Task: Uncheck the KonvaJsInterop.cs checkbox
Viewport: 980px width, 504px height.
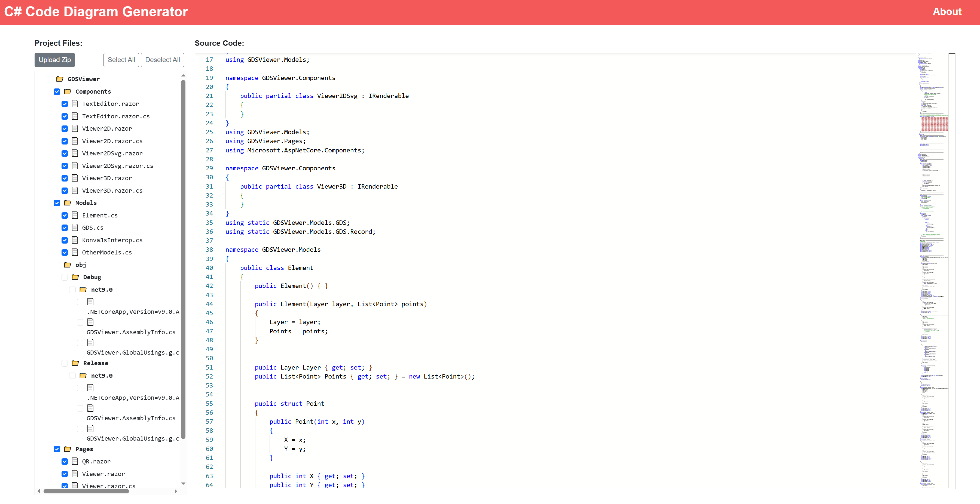Action: tap(65, 240)
